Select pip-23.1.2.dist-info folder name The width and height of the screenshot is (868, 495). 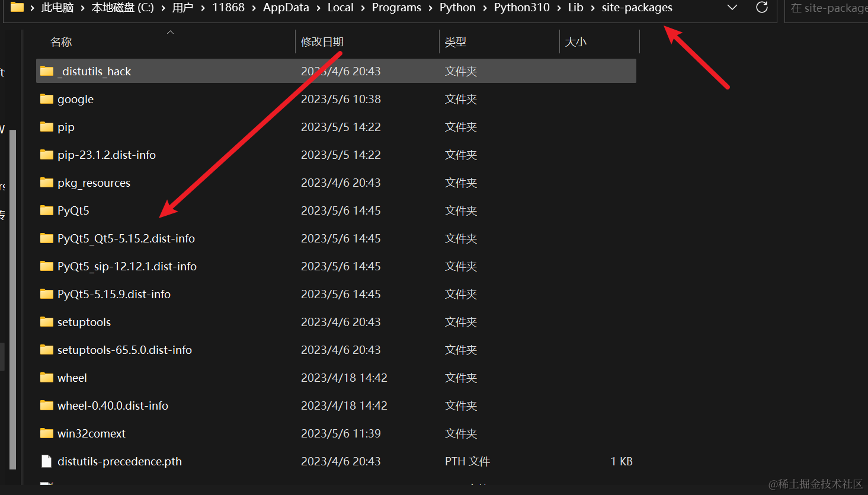click(107, 155)
